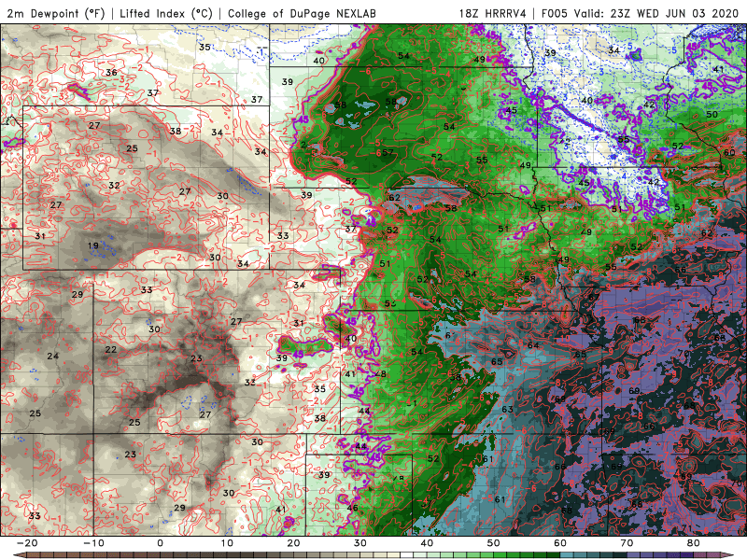Click the 60 tick label on the color scale
This screenshot has height=560, width=747.
point(560,543)
